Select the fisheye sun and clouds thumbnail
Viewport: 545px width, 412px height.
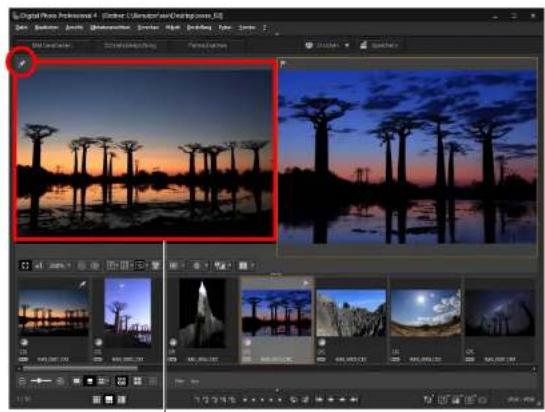pyautogui.click(x=426, y=313)
